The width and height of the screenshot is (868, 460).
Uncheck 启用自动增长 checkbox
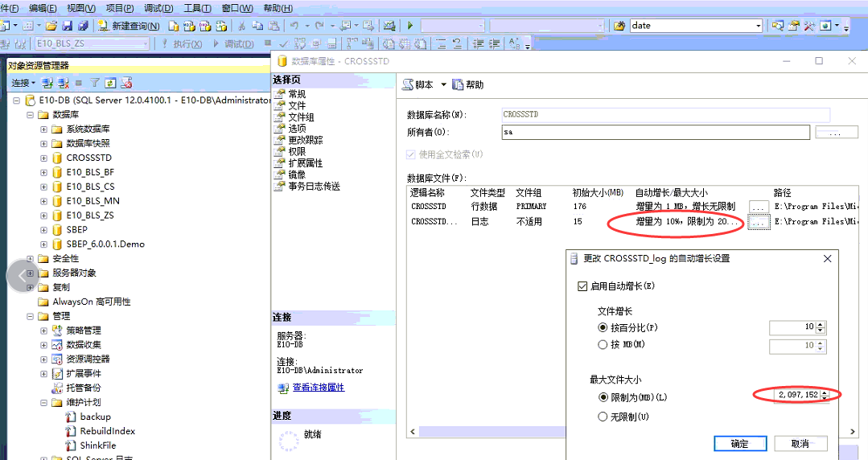583,286
